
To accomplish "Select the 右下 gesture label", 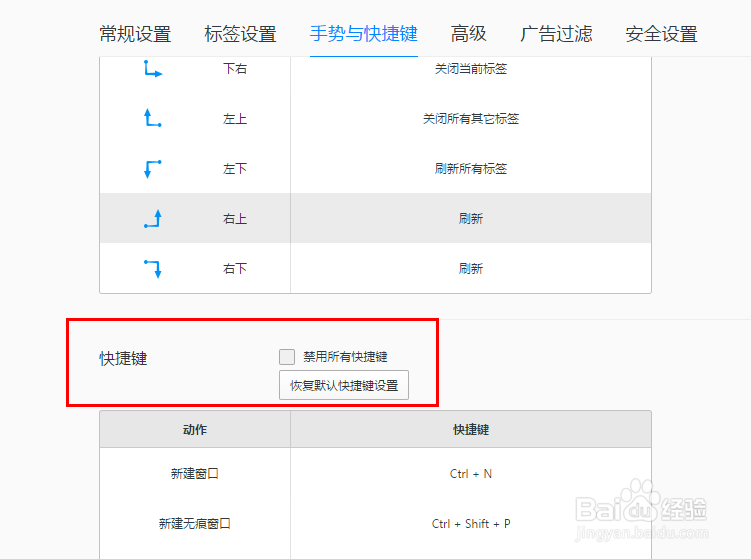I will pyautogui.click(x=235, y=269).
